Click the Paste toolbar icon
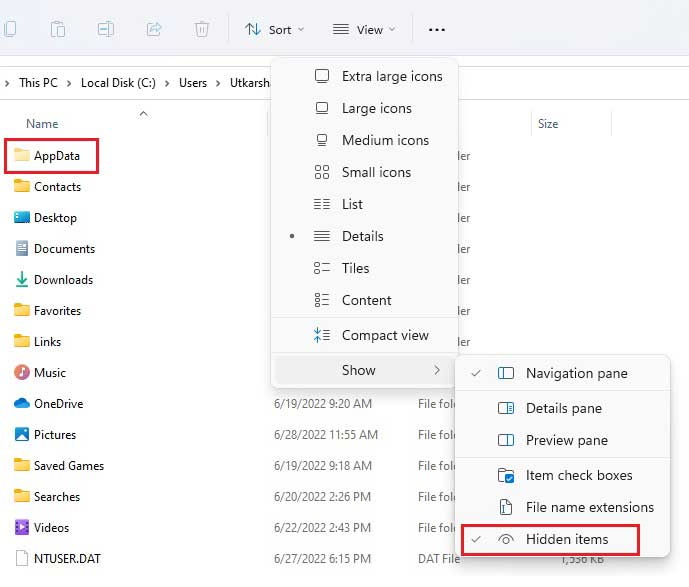This screenshot has height=587, width=689. pyautogui.click(x=58, y=29)
